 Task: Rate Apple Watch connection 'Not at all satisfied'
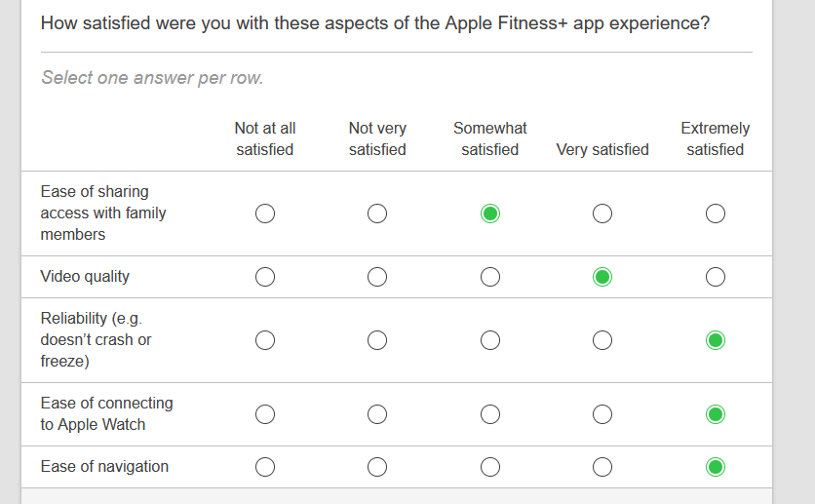[x=265, y=414]
